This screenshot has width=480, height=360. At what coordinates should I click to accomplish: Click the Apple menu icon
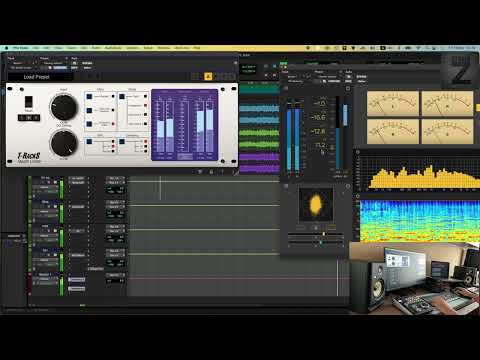click(x=6, y=48)
